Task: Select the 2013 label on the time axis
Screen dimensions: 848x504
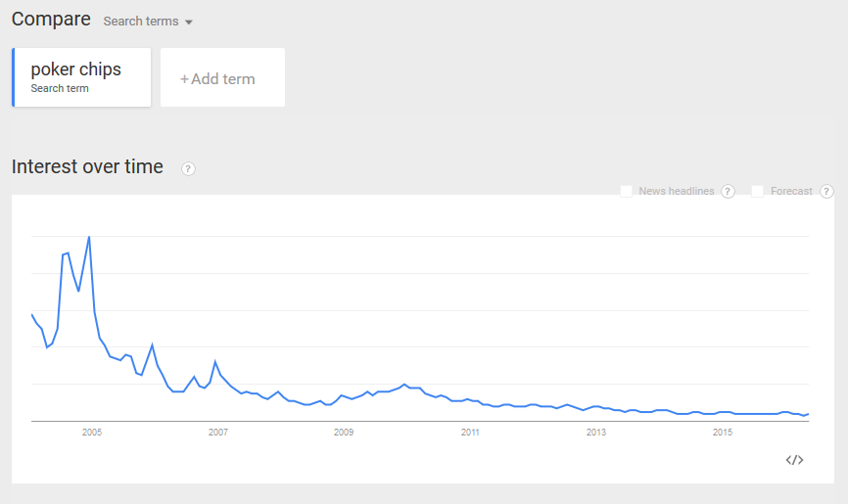Action: point(596,433)
